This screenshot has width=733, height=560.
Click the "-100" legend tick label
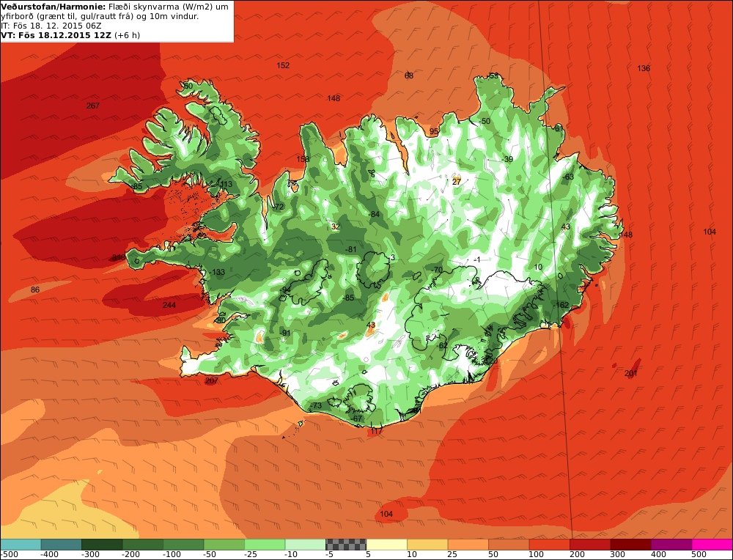(172, 555)
